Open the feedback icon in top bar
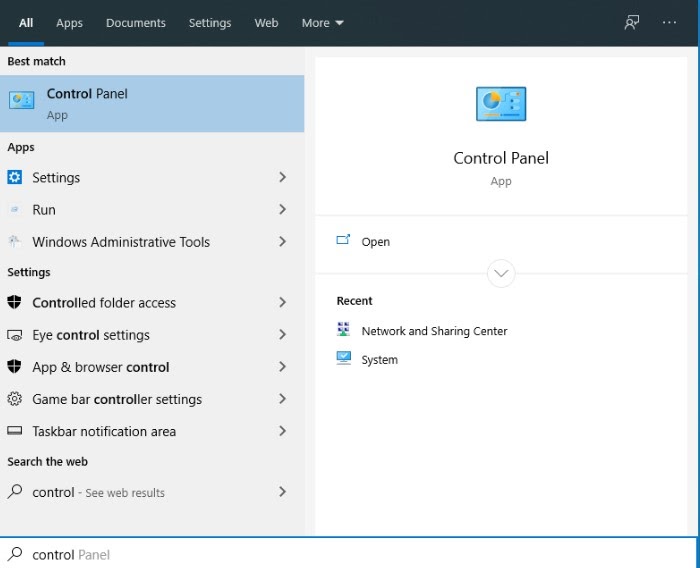The height and width of the screenshot is (568, 700). pos(631,23)
